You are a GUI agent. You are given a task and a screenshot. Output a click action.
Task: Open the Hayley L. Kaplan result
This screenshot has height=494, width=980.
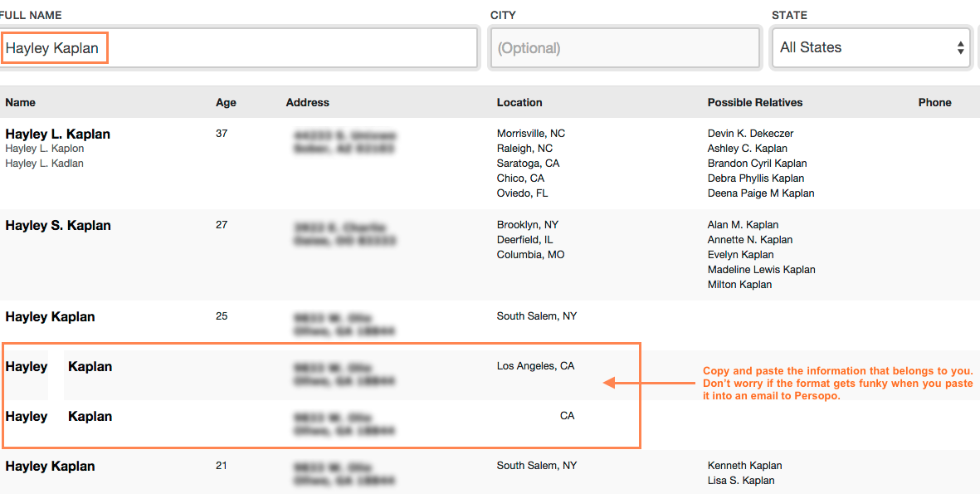coord(58,135)
